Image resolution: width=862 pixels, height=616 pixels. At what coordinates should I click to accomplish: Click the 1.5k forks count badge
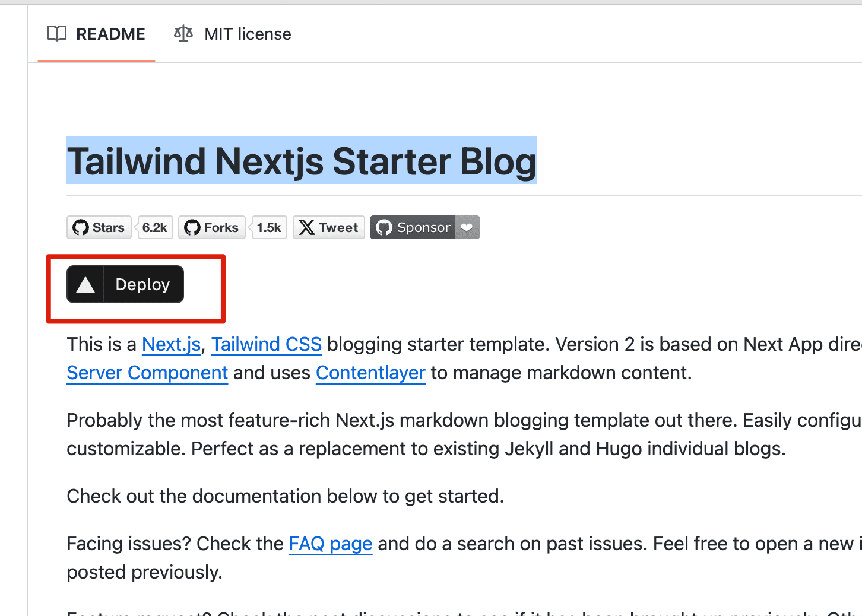pyautogui.click(x=269, y=228)
